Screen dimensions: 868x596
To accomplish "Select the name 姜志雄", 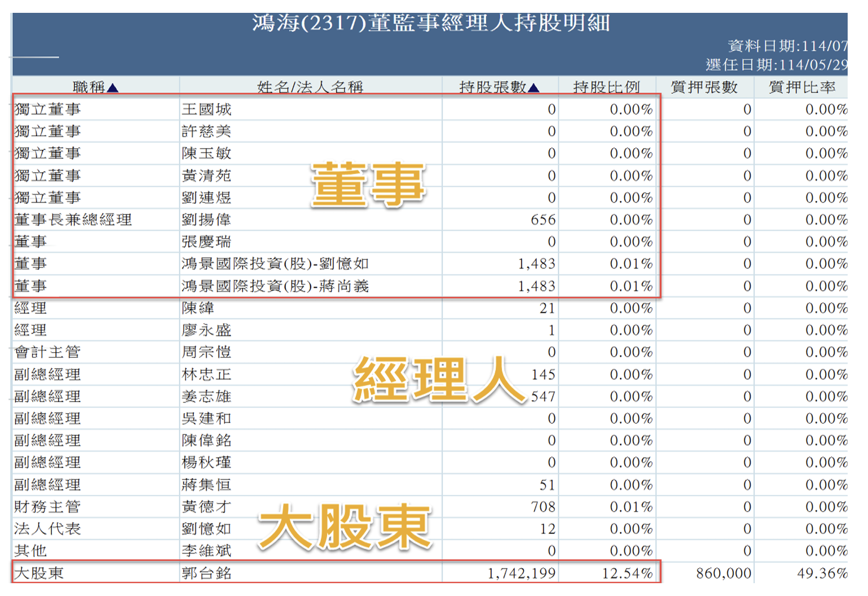I will point(206,396).
